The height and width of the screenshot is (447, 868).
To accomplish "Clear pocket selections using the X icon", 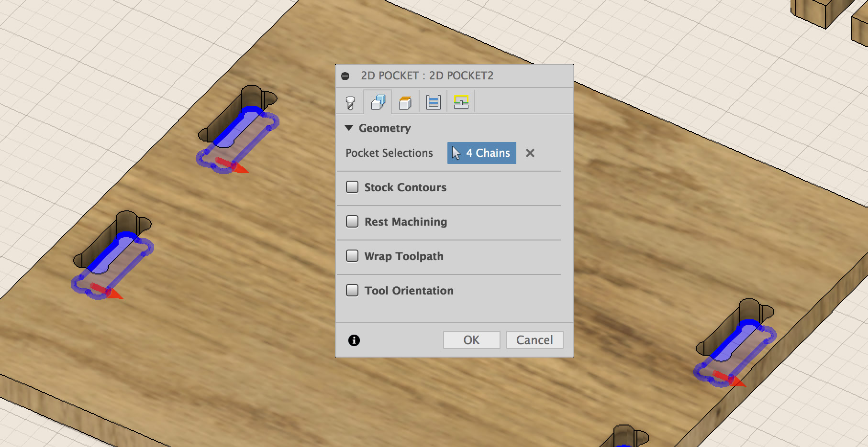I will click(530, 153).
